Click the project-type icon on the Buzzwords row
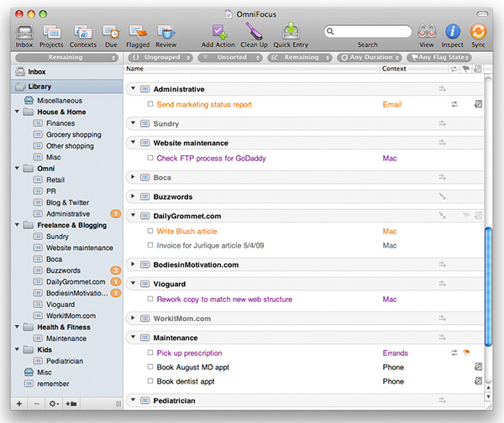The height and width of the screenshot is (423, 504). pos(443,196)
